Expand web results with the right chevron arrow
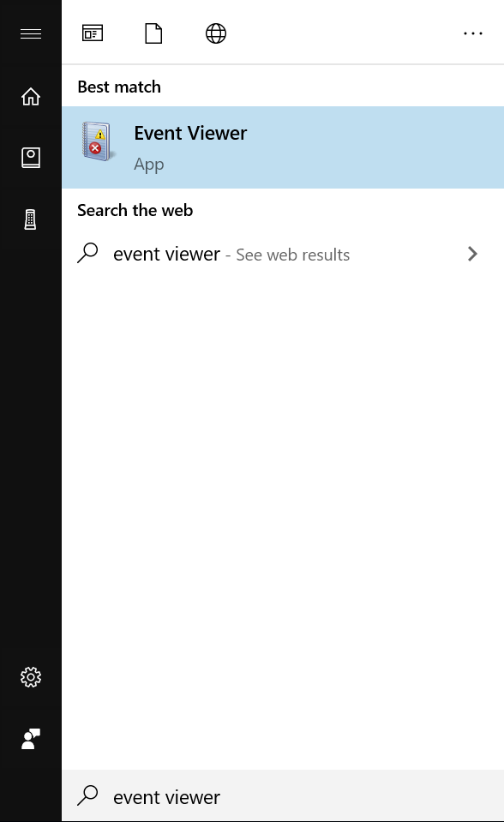This screenshot has width=504, height=822. [x=472, y=254]
